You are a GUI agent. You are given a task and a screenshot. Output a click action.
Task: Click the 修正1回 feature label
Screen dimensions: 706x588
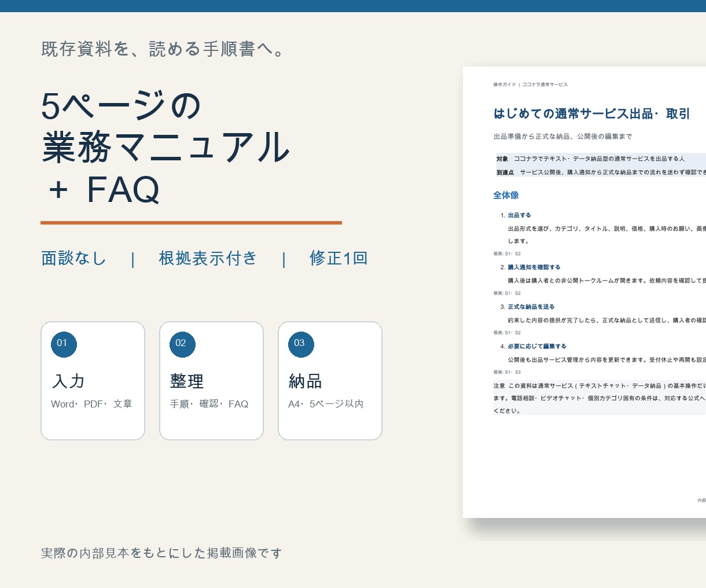click(339, 258)
